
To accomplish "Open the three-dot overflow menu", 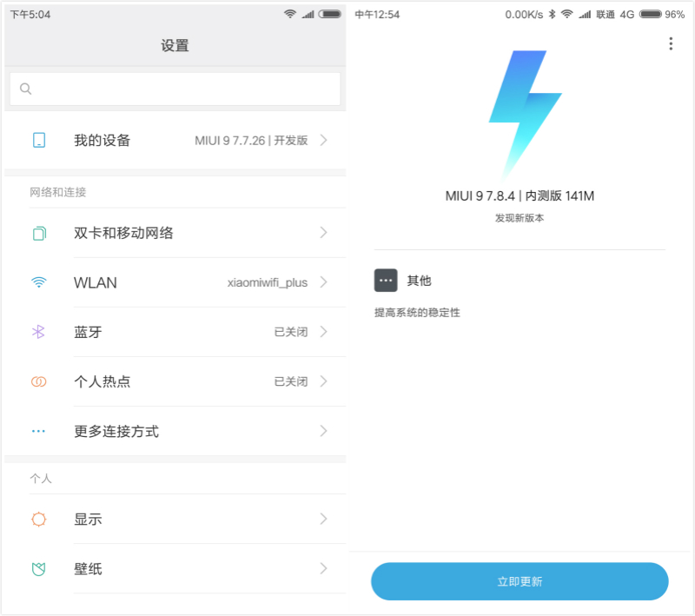I will click(671, 43).
